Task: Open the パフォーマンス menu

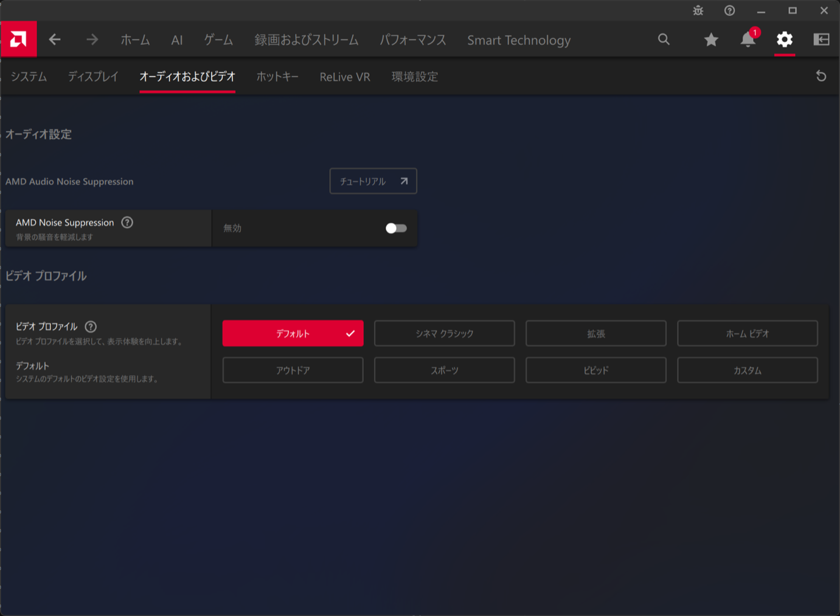Action: (413, 40)
